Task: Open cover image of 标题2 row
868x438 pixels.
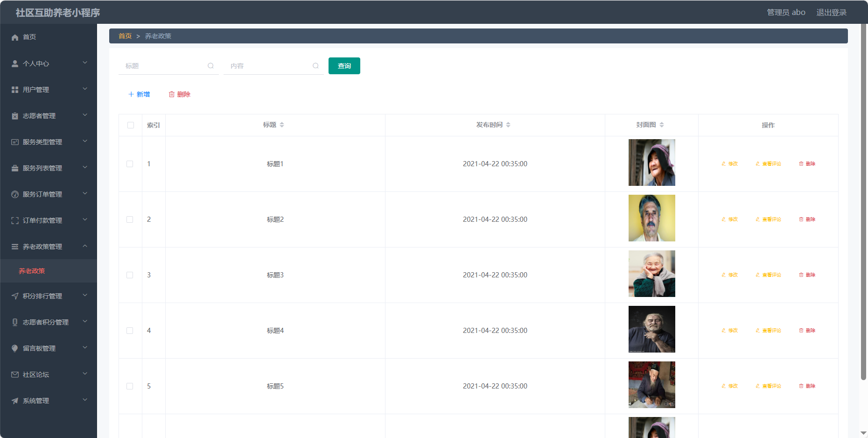Action: (652, 218)
